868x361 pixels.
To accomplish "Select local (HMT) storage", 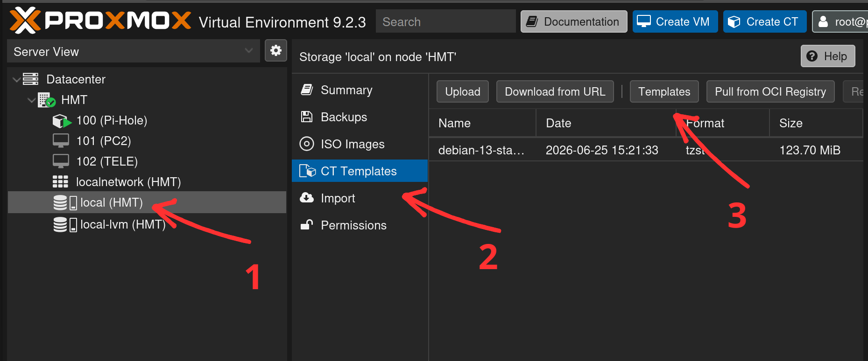I will 147,202.
